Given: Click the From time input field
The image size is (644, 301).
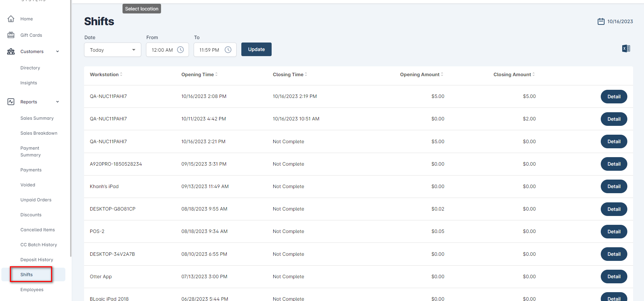Looking at the screenshot, I should (x=162, y=50).
